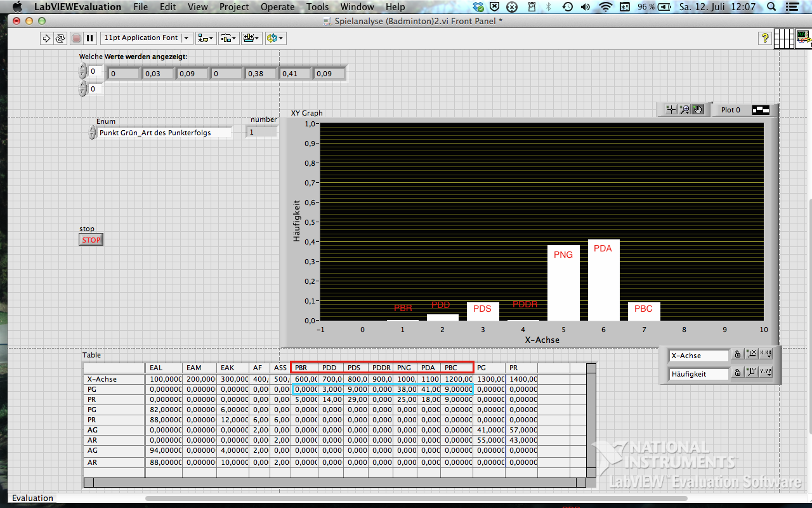Open the Operate menu
Viewport: 812px width, 508px height.
tap(277, 7)
